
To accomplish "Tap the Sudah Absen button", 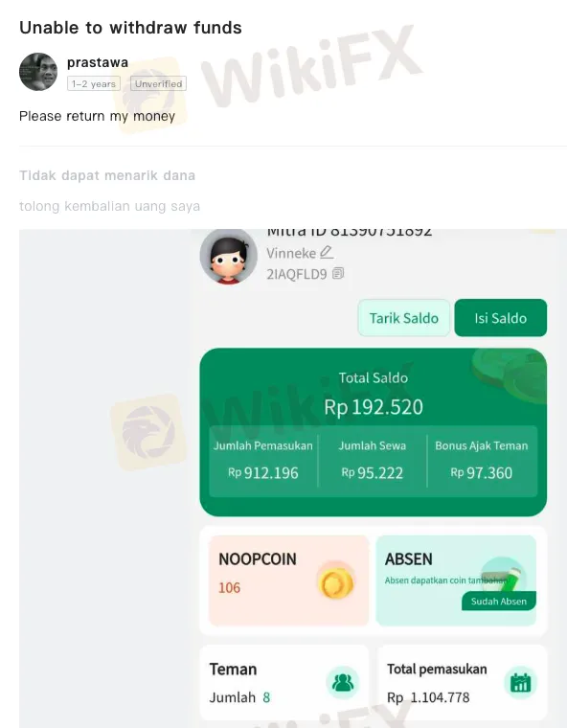I will 499,602.
